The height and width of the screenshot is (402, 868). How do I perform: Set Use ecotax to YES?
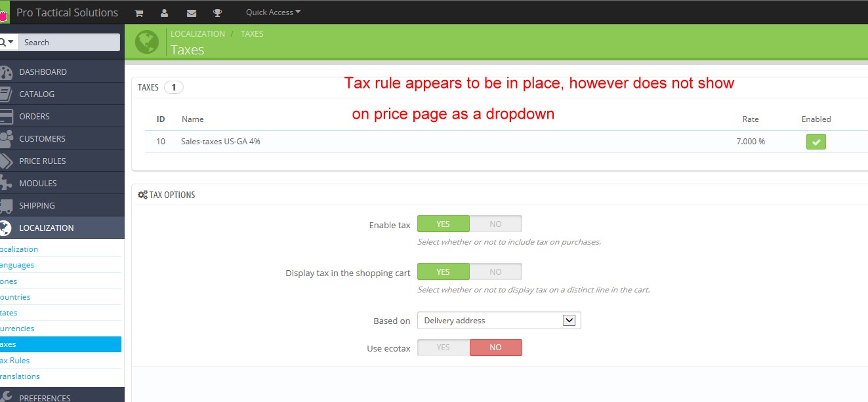point(444,348)
